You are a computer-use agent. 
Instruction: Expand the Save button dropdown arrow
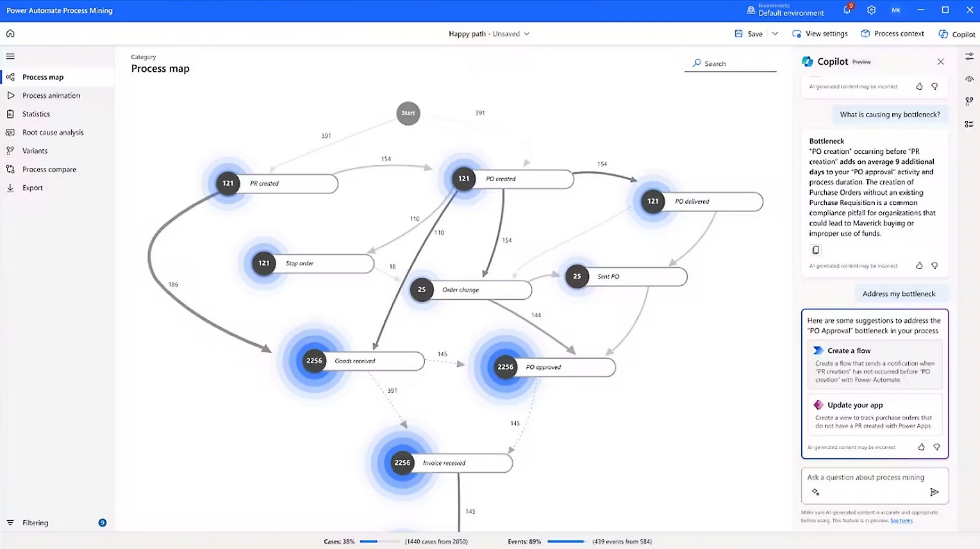click(x=775, y=33)
